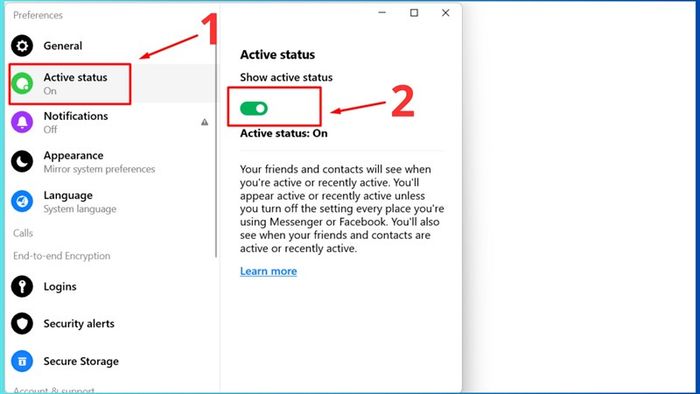Screen dimensions: 700x394
Task: Click the 'Show active status' label
Action: (x=286, y=77)
